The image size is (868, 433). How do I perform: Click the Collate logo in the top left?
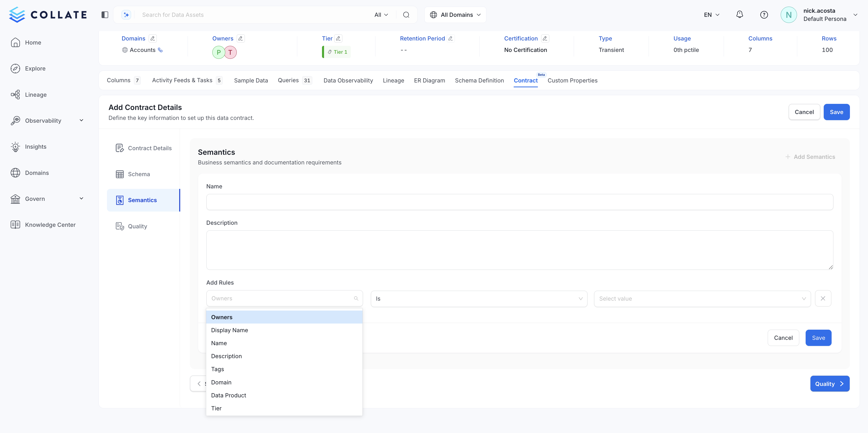click(x=48, y=15)
